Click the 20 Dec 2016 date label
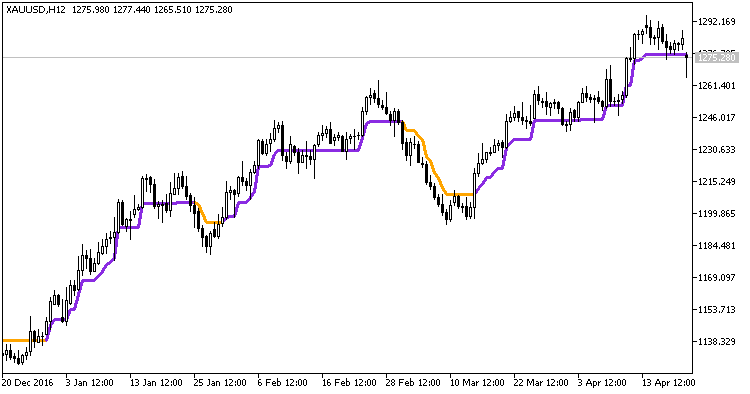 coord(27,383)
